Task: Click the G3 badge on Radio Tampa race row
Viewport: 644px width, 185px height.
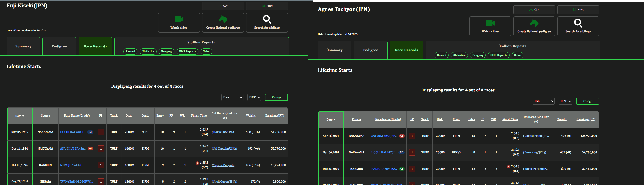Action: [402, 169]
